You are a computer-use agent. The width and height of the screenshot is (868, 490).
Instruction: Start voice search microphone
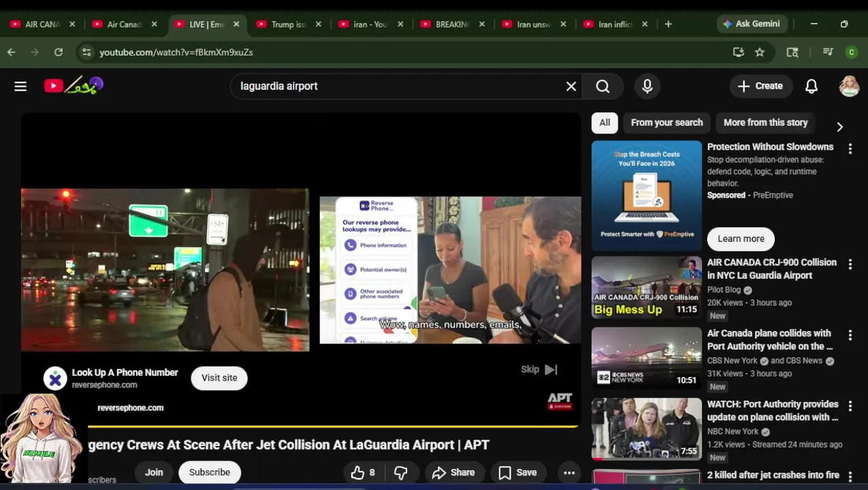click(647, 86)
